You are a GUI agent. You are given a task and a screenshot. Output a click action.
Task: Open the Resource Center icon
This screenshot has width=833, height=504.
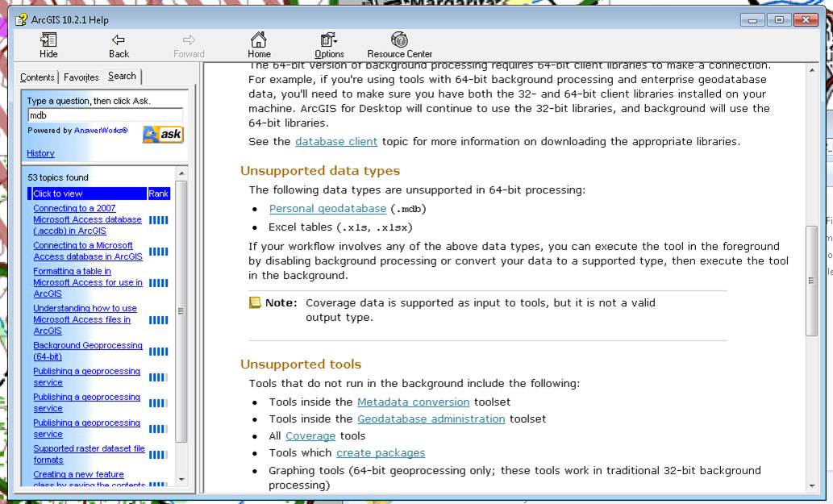coord(399,40)
